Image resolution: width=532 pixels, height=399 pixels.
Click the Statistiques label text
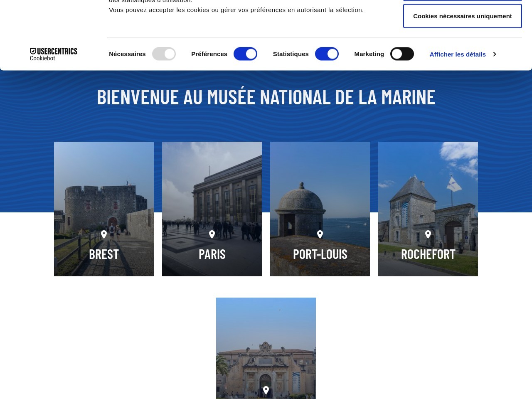(291, 54)
